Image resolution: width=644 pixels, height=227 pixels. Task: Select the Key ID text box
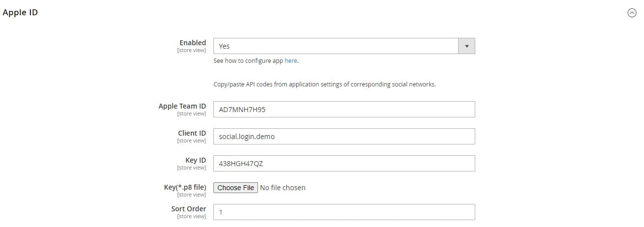point(344,164)
